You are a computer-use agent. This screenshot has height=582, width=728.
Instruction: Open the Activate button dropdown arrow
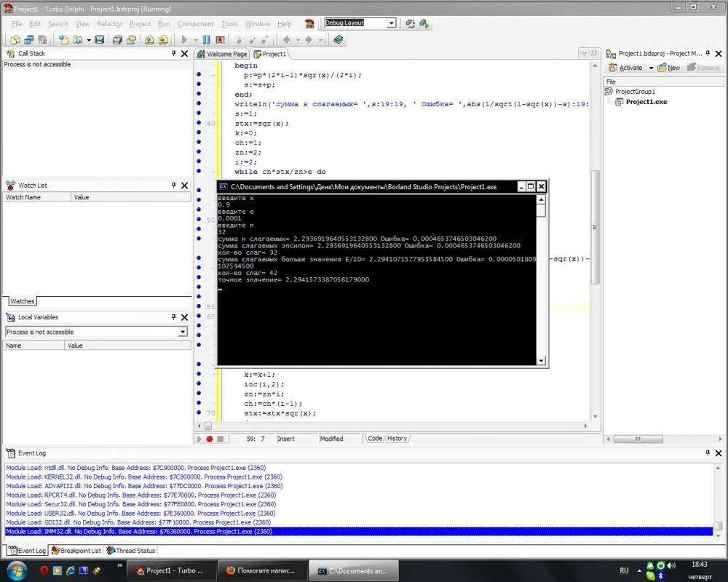click(651, 68)
